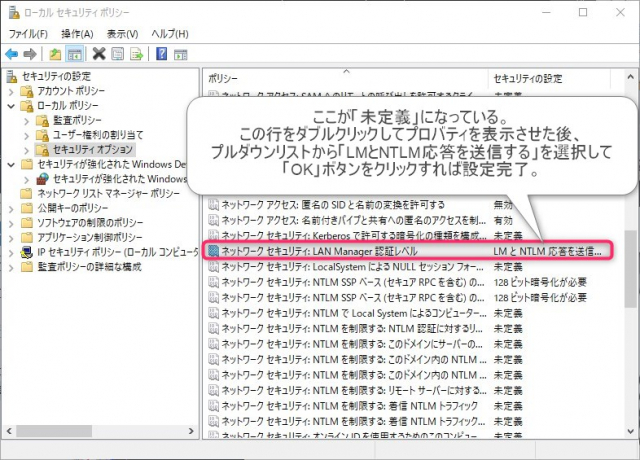Click the Kerberos 暗号化の種類 policy icon

(x=213, y=236)
